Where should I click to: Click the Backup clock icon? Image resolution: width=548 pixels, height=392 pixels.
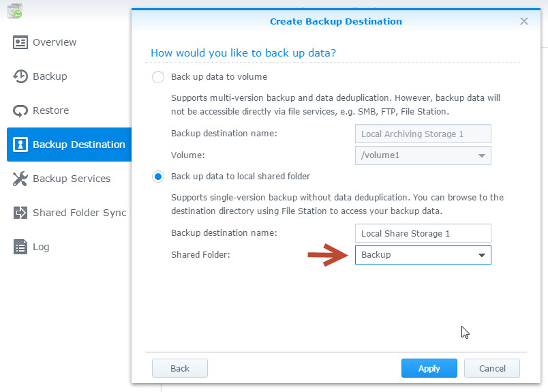(x=20, y=76)
